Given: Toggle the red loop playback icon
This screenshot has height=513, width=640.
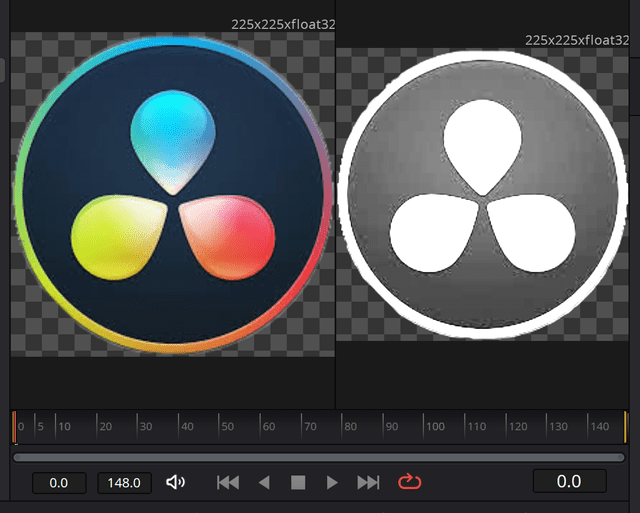Looking at the screenshot, I should [409, 482].
